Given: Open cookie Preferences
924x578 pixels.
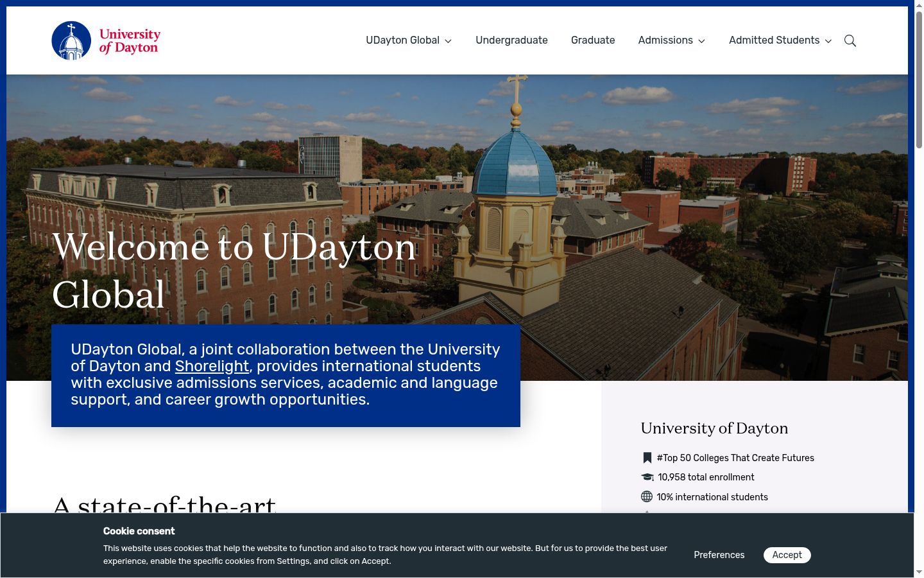Looking at the screenshot, I should tap(719, 555).
